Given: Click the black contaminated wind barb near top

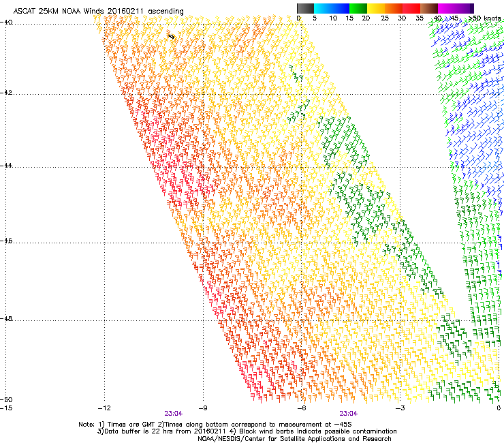Looking at the screenshot, I should click(x=172, y=37).
